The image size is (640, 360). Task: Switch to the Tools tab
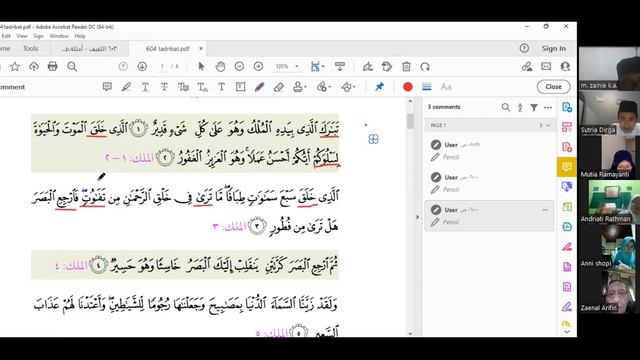[30, 49]
